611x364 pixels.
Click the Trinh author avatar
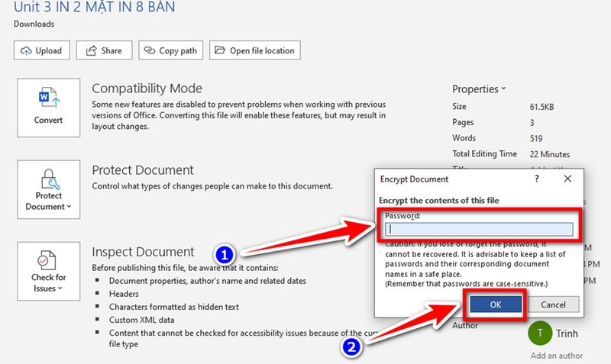point(540,333)
